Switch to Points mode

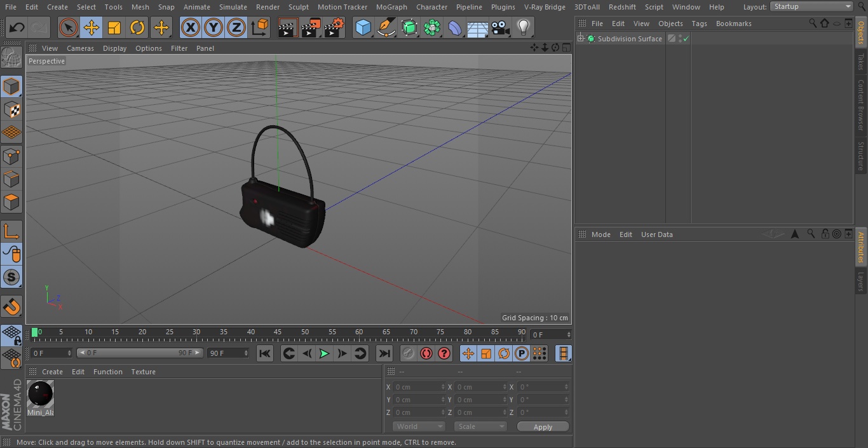pyautogui.click(x=11, y=156)
